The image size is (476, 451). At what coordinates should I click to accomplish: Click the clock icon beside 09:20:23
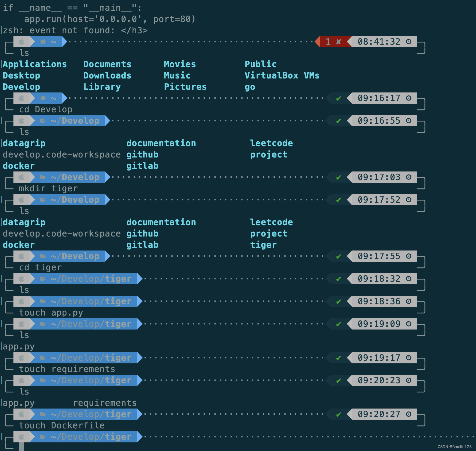pos(408,380)
